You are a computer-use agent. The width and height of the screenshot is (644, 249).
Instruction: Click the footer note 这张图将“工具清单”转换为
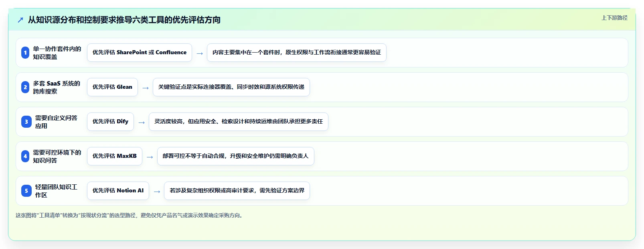pyautogui.click(x=130, y=215)
